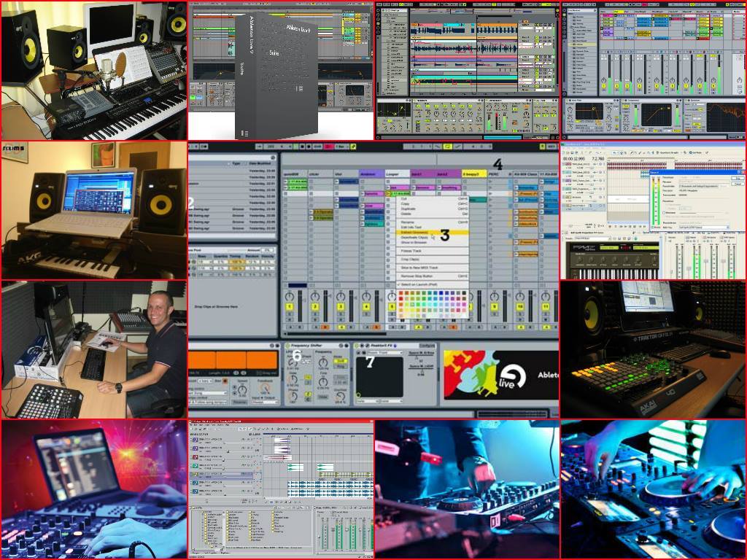Click the Wide button in Frequency Shifter
Screen dimensions: 747x560
[323, 397]
